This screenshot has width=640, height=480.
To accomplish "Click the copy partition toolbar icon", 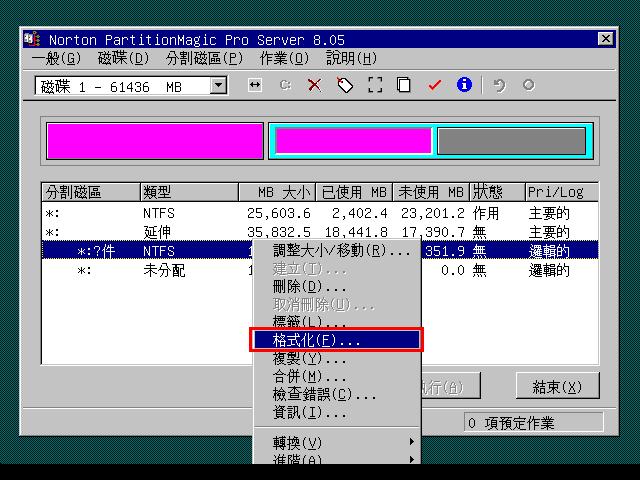I will (404, 85).
